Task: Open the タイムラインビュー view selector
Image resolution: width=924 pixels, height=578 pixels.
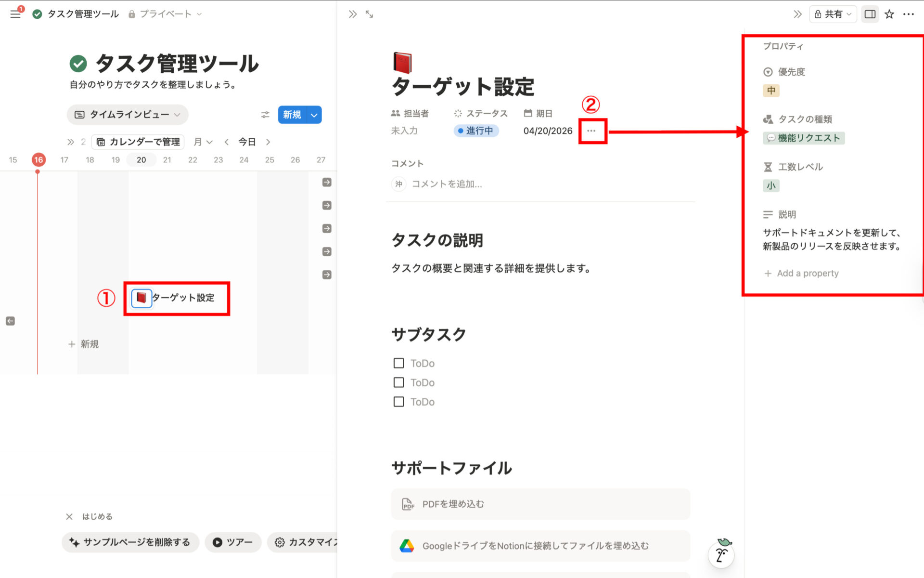Action: (128, 115)
